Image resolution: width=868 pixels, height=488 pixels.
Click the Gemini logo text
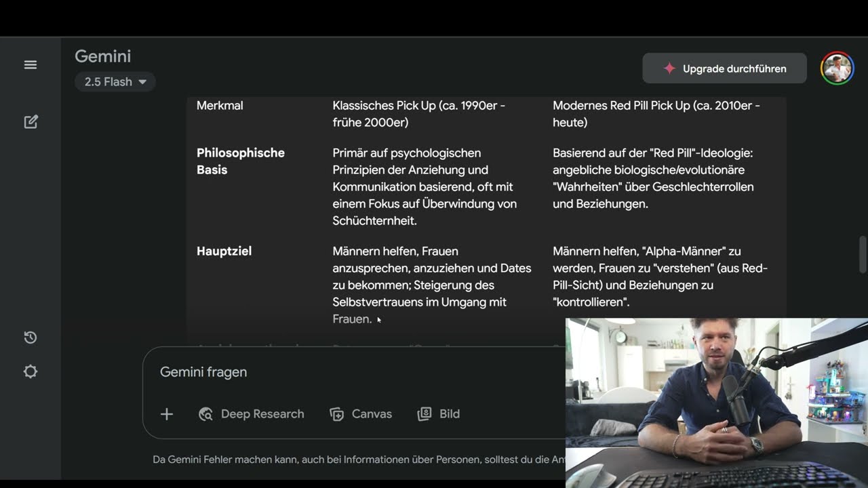pos(102,56)
